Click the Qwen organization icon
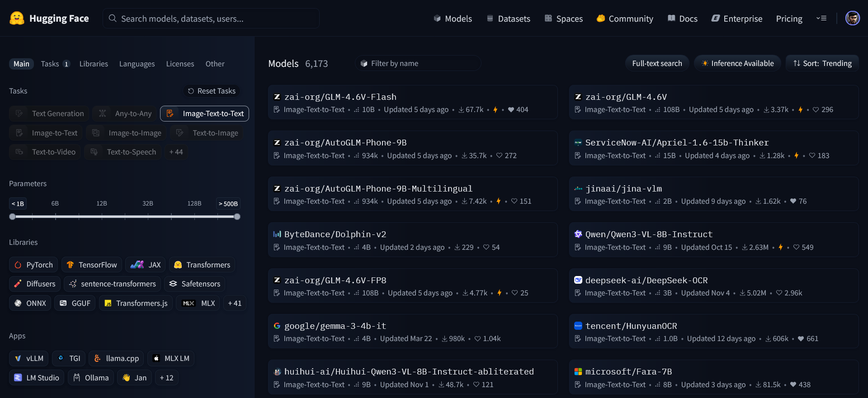 click(578, 234)
